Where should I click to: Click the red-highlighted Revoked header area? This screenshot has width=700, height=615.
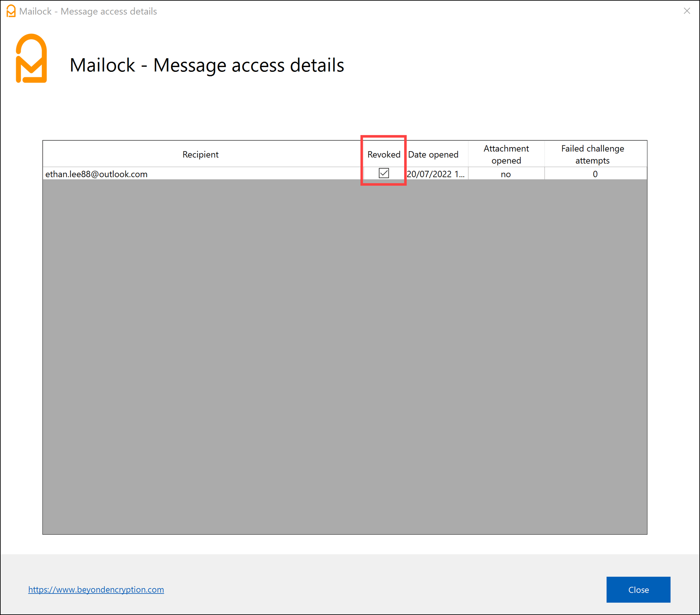(384, 155)
